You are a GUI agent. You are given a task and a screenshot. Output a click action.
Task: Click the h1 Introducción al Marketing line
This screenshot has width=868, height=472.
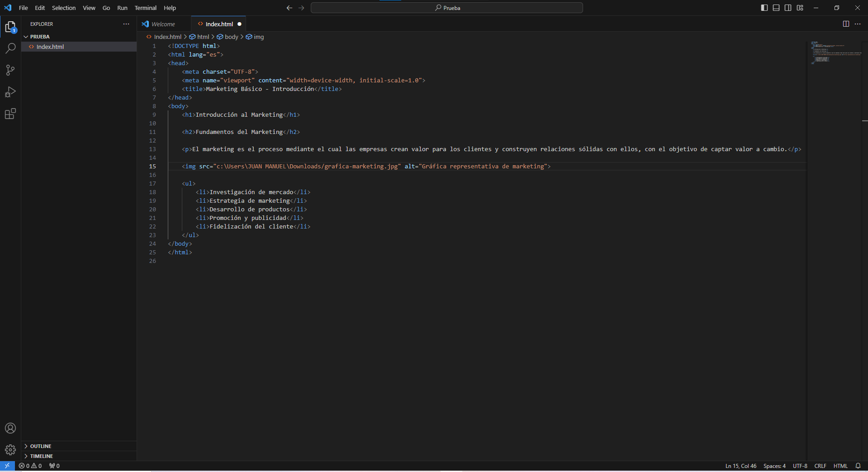[x=241, y=114]
